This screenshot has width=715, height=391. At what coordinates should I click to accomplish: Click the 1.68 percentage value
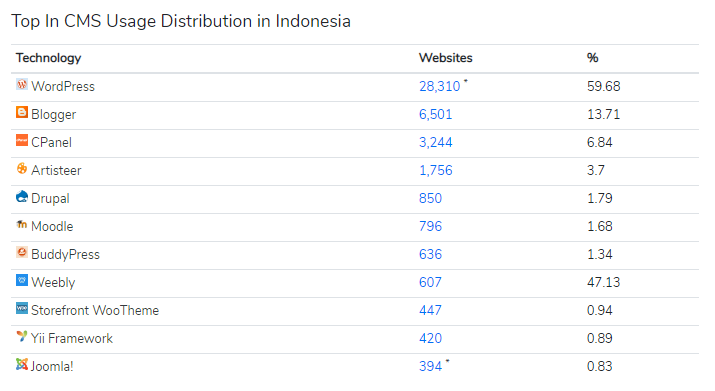coord(600,226)
